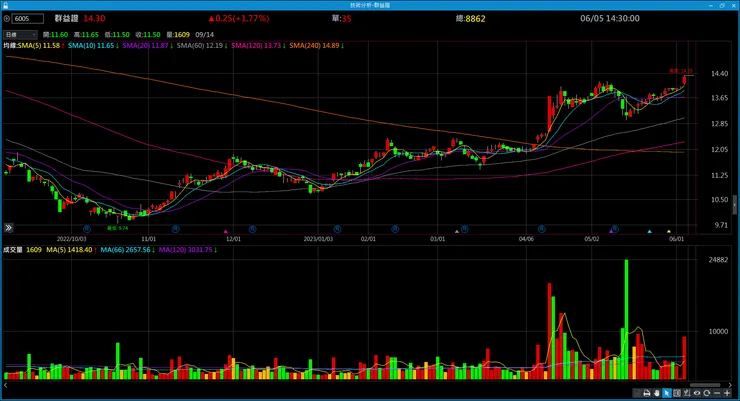Click the 均線 indicator label
Screen dimensions: 740x401
[10, 46]
